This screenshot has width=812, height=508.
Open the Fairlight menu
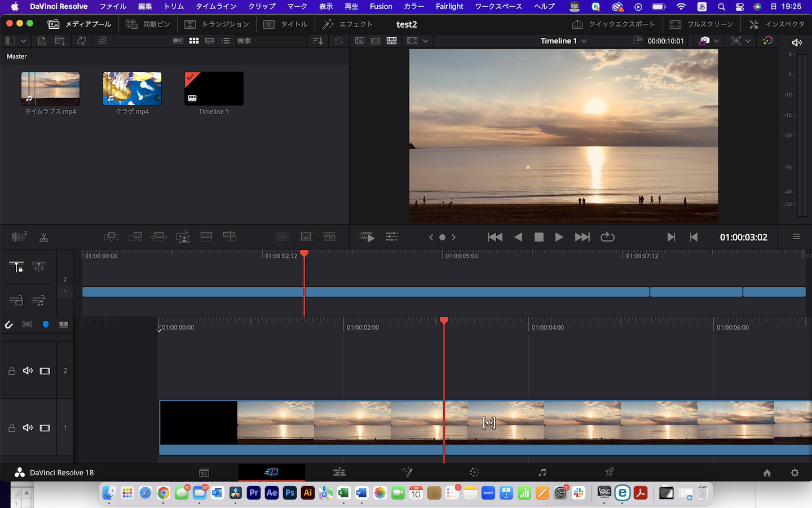coord(449,7)
